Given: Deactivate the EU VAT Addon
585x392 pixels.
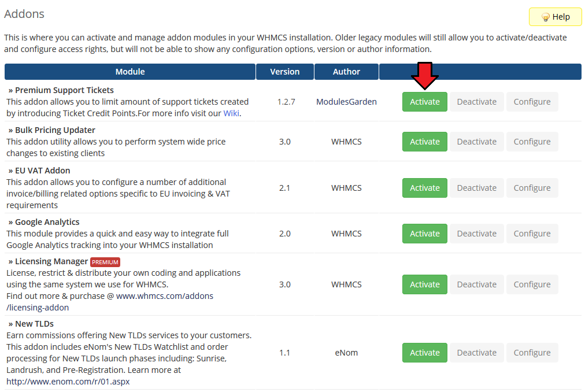Looking at the screenshot, I should (x=477, y=188).
